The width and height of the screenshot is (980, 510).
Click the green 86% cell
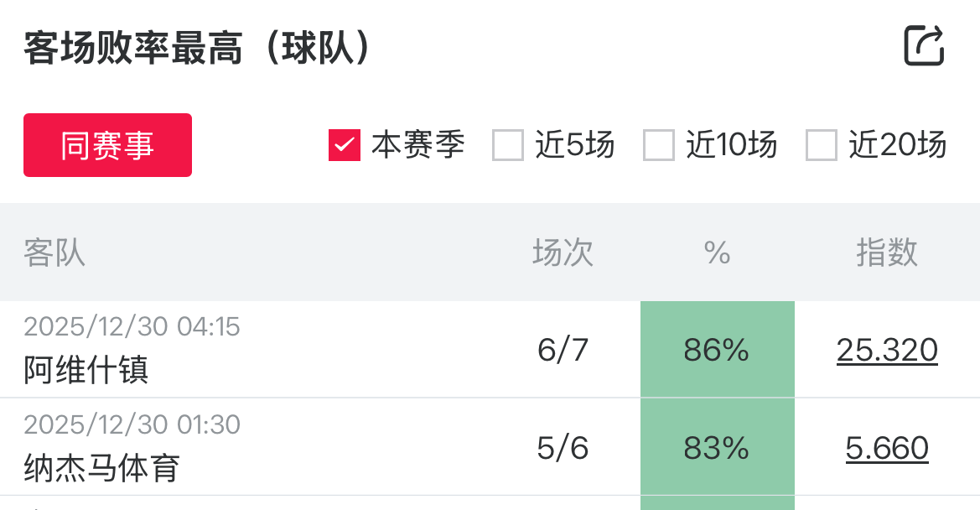point(717,350)
